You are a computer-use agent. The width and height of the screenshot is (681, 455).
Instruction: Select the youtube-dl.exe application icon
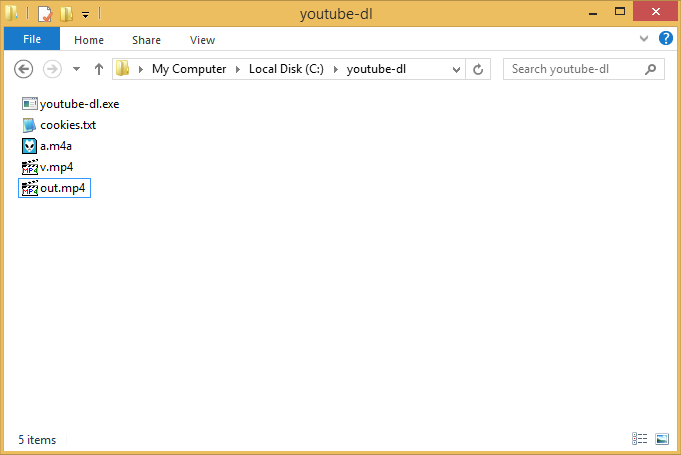tap(30, 104)
